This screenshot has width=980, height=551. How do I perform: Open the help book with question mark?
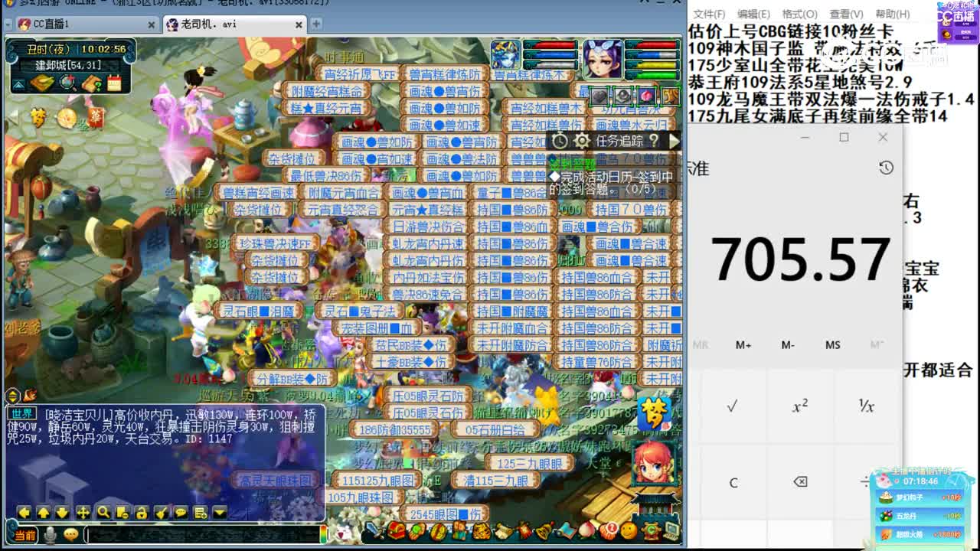(x=92, y=83)
